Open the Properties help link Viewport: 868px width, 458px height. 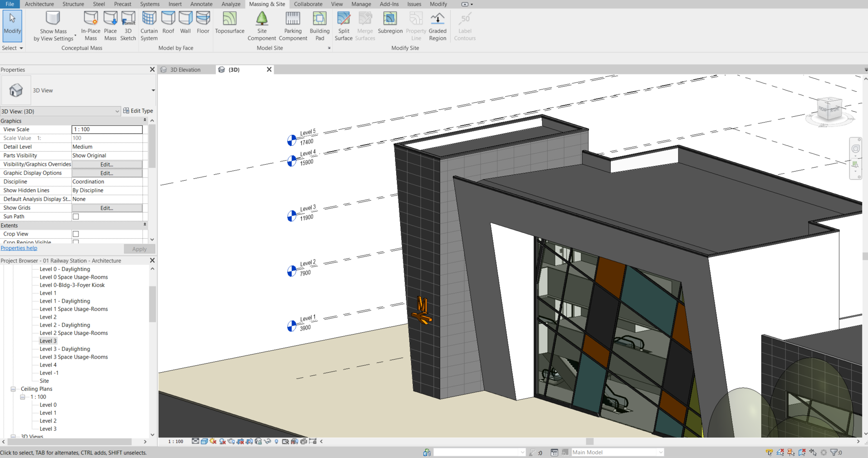click(19, 248)
